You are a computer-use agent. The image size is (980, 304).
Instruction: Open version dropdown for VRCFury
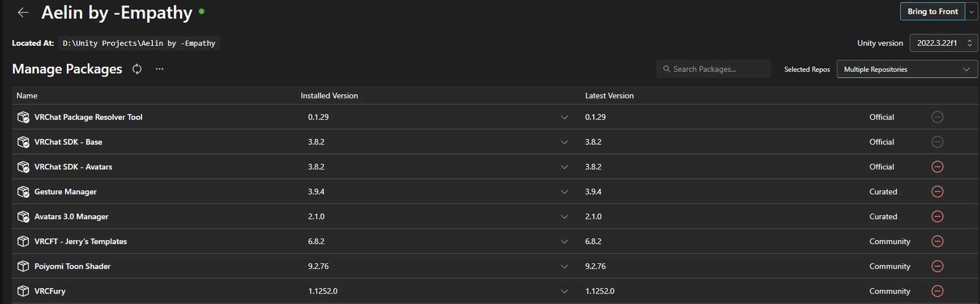tap(564, 291)
